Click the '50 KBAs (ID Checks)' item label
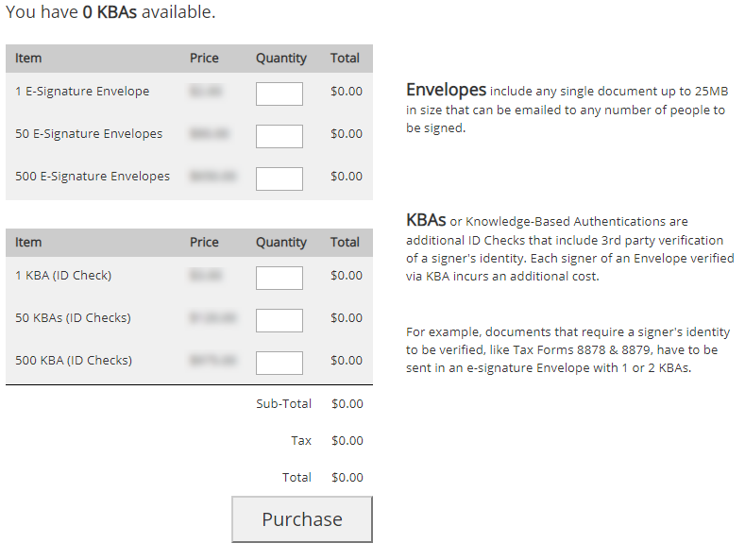 [73, 318]
